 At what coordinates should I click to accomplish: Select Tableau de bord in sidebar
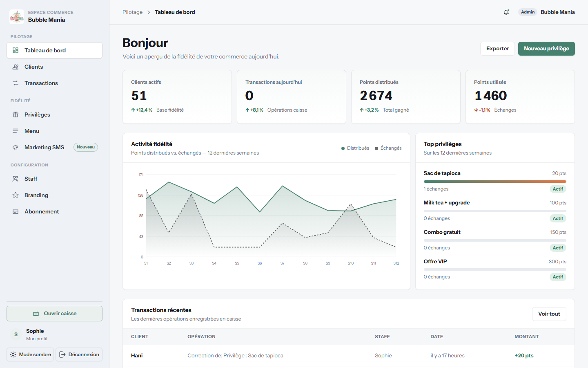54,50
